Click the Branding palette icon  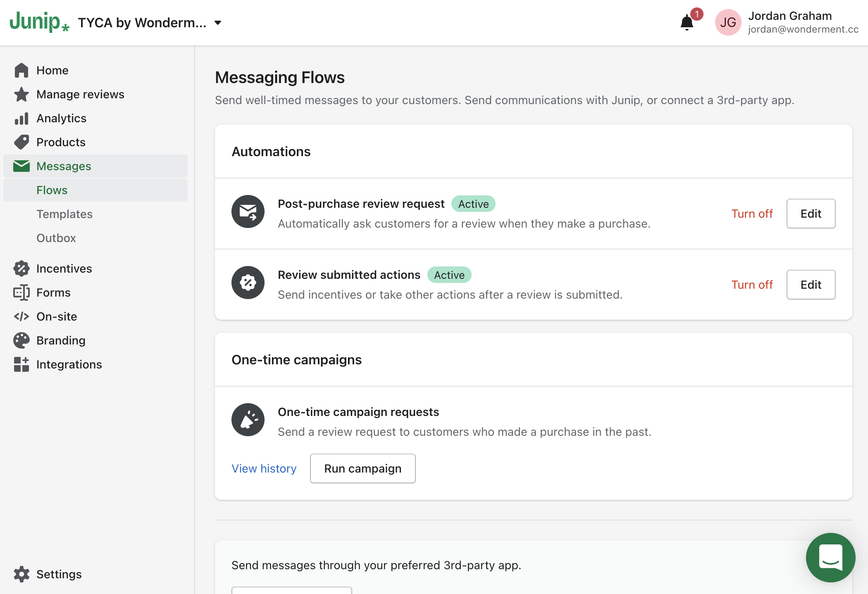pos(21,340)
